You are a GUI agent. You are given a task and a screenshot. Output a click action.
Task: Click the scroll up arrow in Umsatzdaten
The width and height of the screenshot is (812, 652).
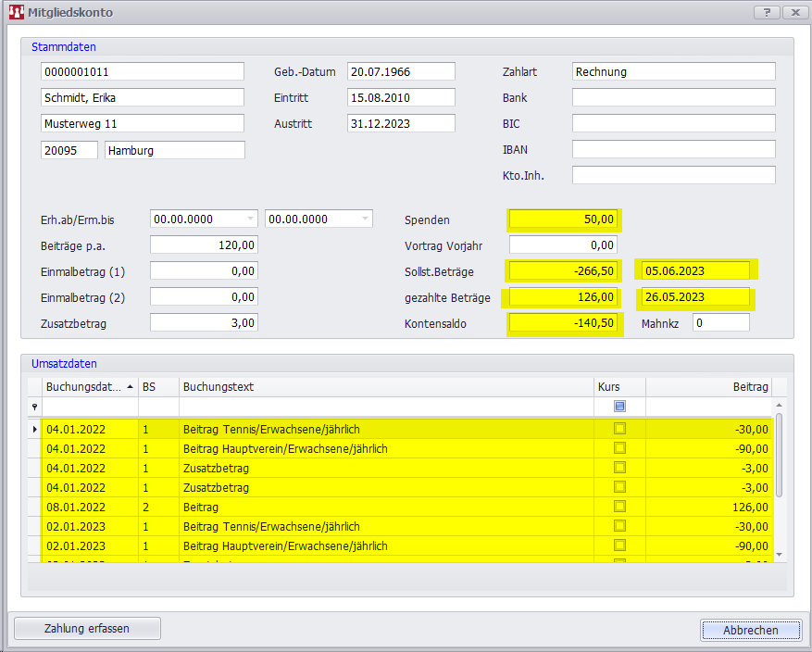[779, 406]
